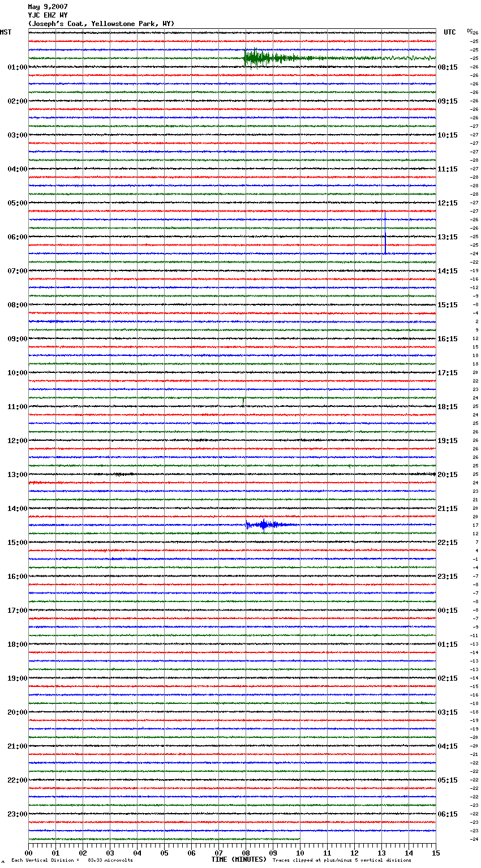Viewport: 481px width, 868px height.
Task: Click "(Joseph's Coat, Yellowstone Park, WY)" title
Action: [x=101, y=24]
